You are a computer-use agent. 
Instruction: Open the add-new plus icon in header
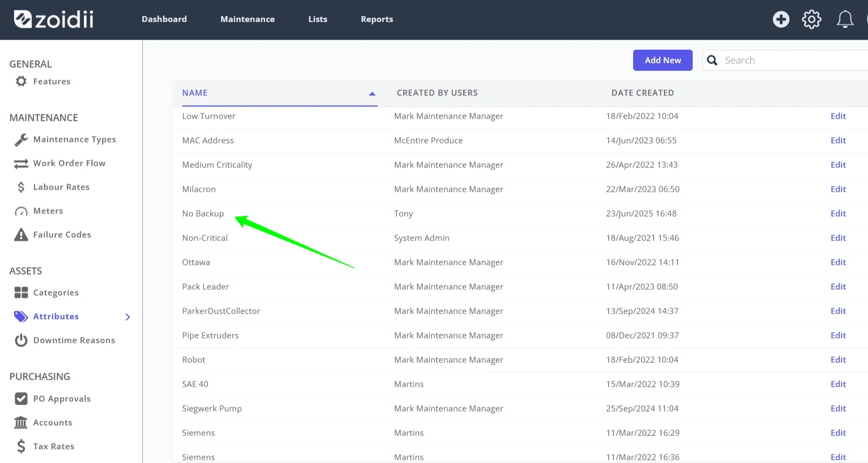(781, 19)
